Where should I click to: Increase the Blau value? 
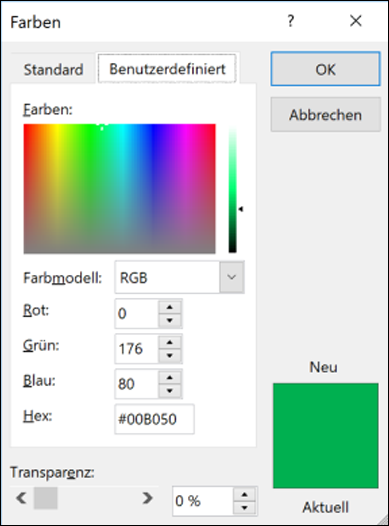170,377
